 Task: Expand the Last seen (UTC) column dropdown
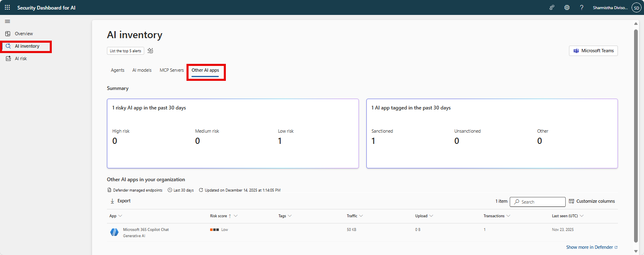(582, 216)
